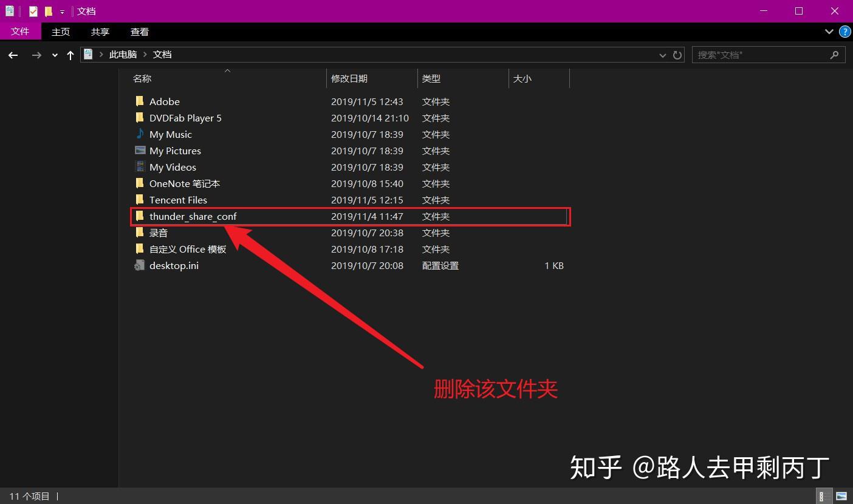
Task: Go up one folder level
Action: click(70, 55)
